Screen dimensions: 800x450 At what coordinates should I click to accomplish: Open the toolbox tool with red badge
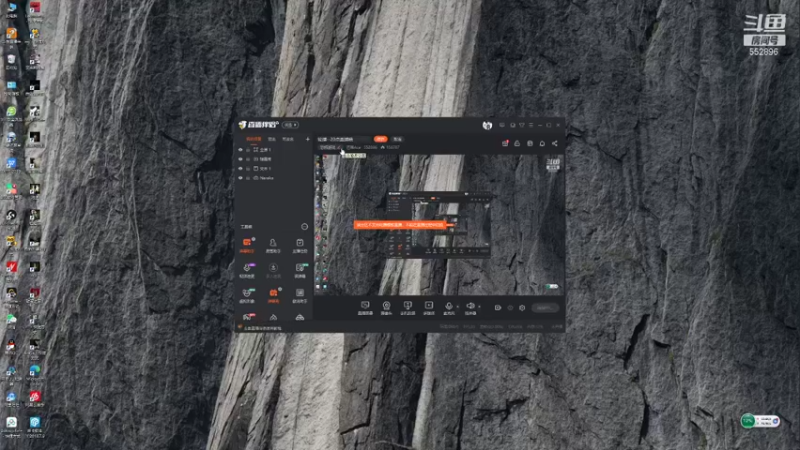248,317
